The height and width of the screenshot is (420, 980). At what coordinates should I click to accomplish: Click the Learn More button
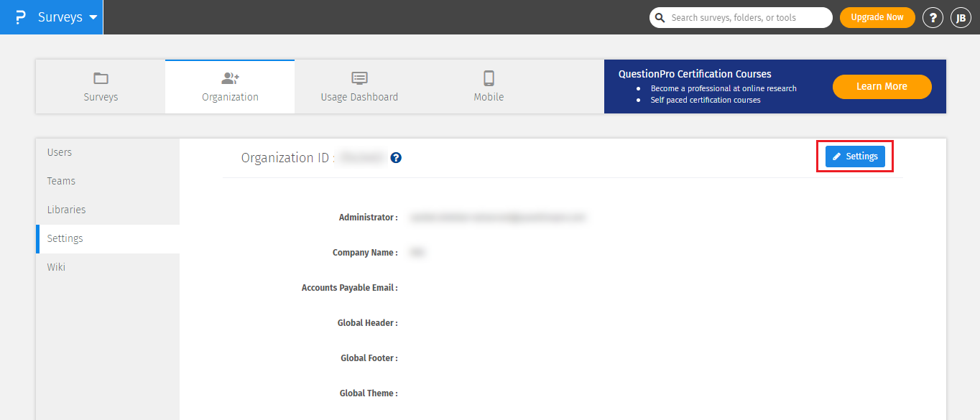(x=882, y=86)
